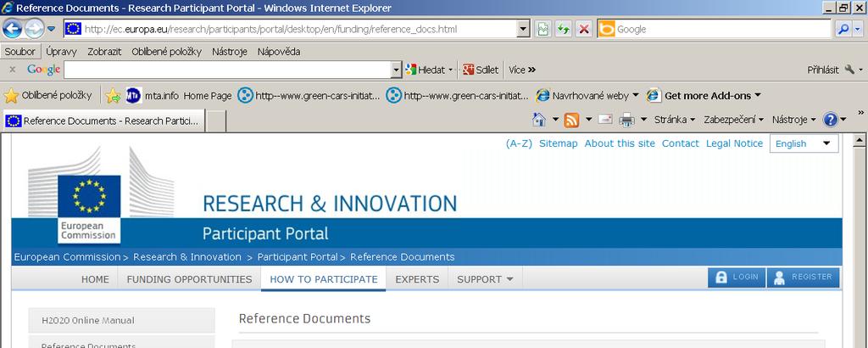
Task: Open the Zabezpečení command bar menu
Action: tap(733, 119)
